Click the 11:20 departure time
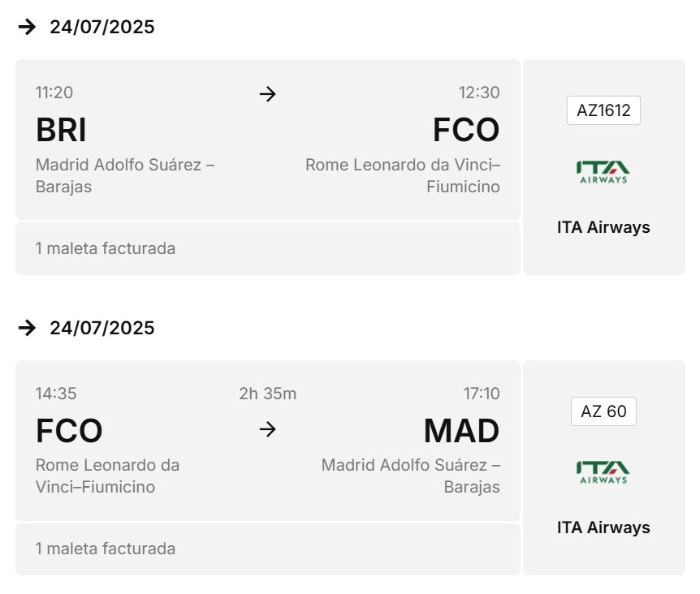 (54, 93)
